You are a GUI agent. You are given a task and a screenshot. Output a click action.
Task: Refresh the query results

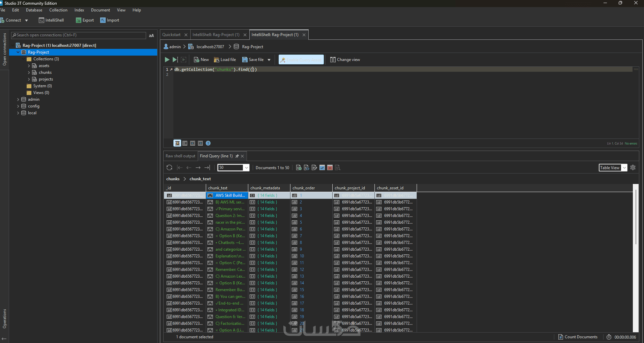click(169, 167)
